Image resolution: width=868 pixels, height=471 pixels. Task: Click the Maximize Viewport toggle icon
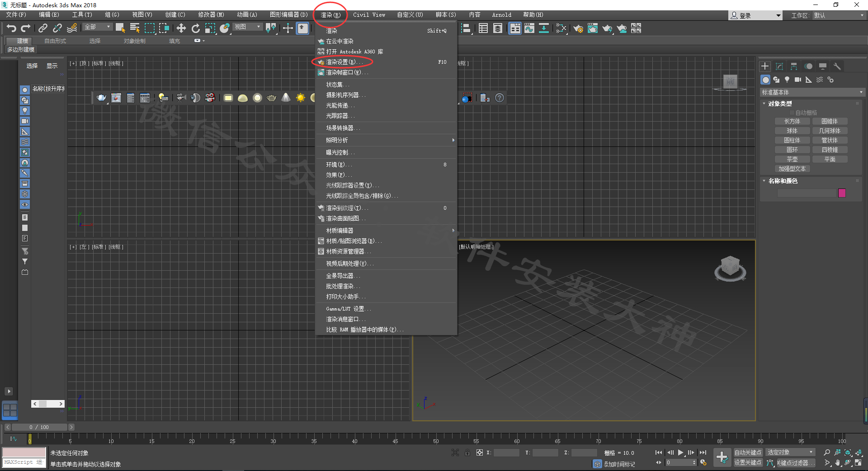(859, 463)
